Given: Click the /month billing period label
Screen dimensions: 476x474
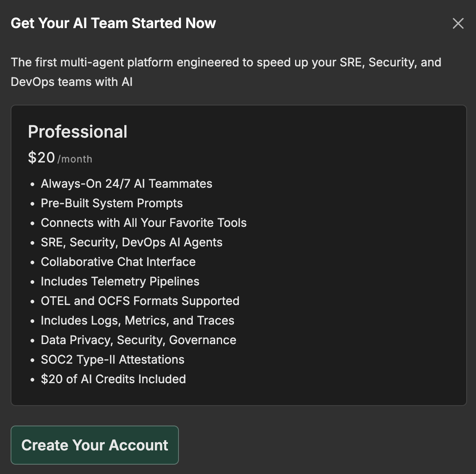Looking at the screenshot, I should pos(75,159).
